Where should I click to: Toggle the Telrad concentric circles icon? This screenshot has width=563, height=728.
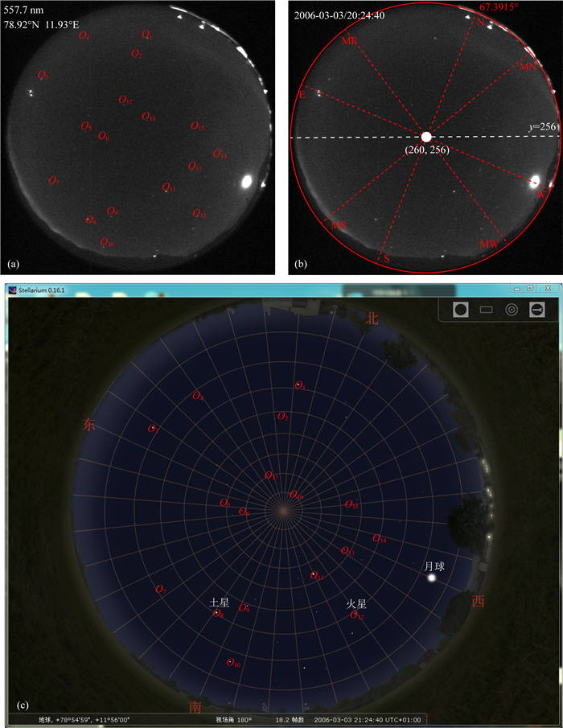(x=511, y=308)
